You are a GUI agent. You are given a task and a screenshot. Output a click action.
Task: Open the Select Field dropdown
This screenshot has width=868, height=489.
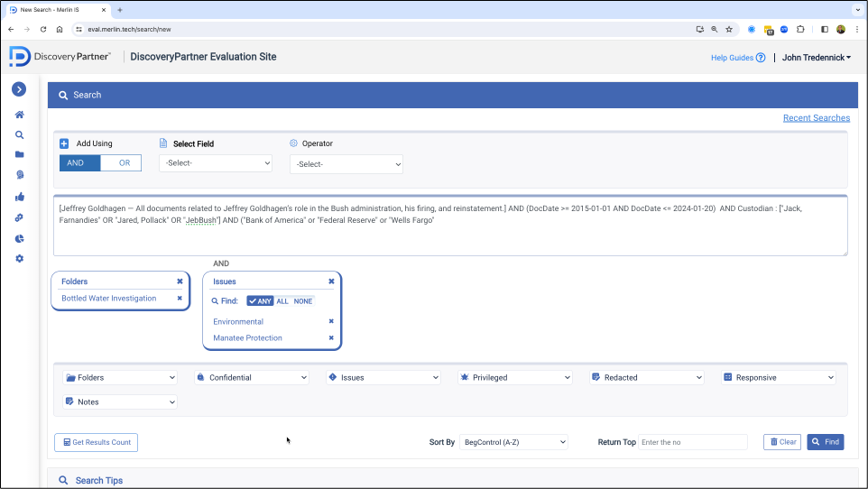[x=216, y=163]
